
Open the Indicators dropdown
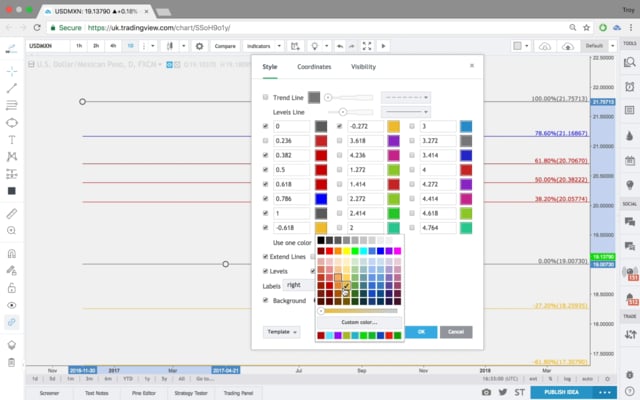(x=262, y=46)
